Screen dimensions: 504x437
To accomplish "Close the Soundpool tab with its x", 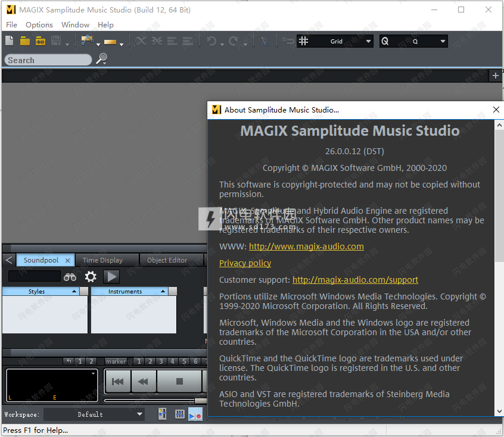I will 67,260.
